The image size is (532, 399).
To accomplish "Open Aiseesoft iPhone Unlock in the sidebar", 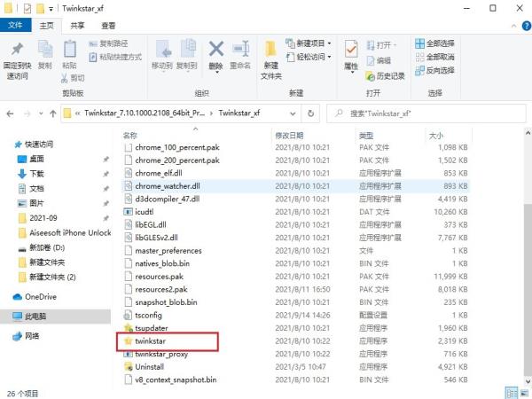I will coord(65,232).
